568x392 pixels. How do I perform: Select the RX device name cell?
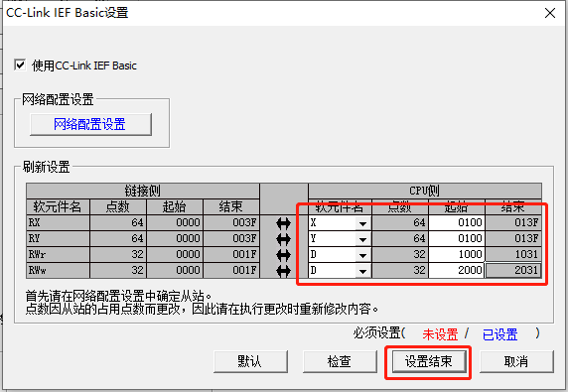[x=58, y=222]
